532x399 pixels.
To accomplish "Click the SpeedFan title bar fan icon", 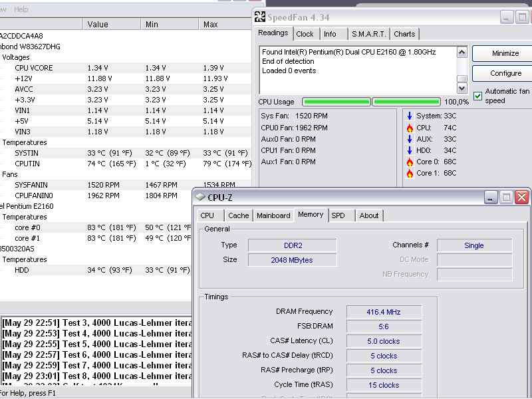I will [260, 17].
